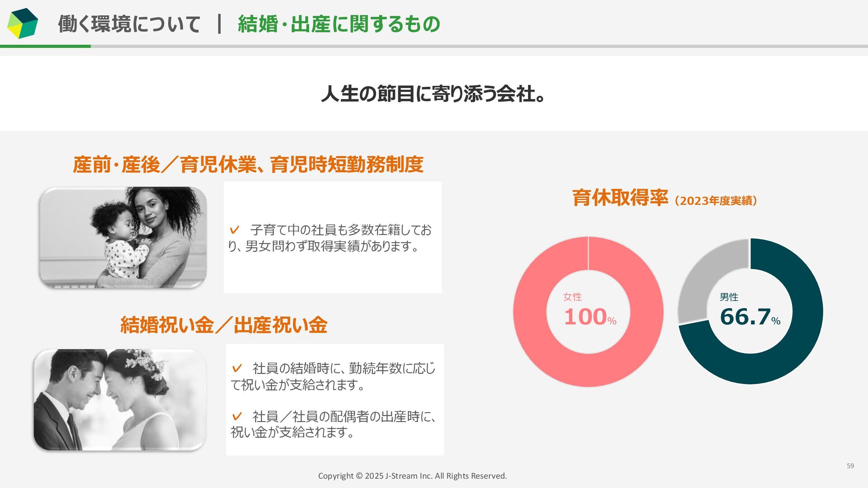Click the first orange checkmark about child-rearing employees
This screenshot has width=868, height=488.
[234, 230]
